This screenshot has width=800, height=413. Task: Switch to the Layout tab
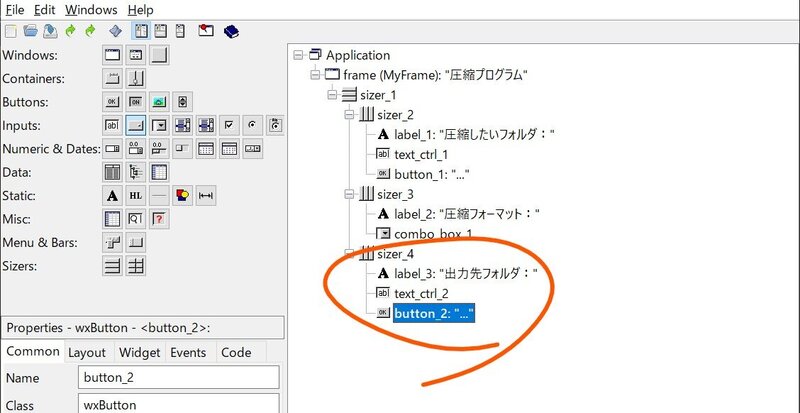(x=87, y=352)
